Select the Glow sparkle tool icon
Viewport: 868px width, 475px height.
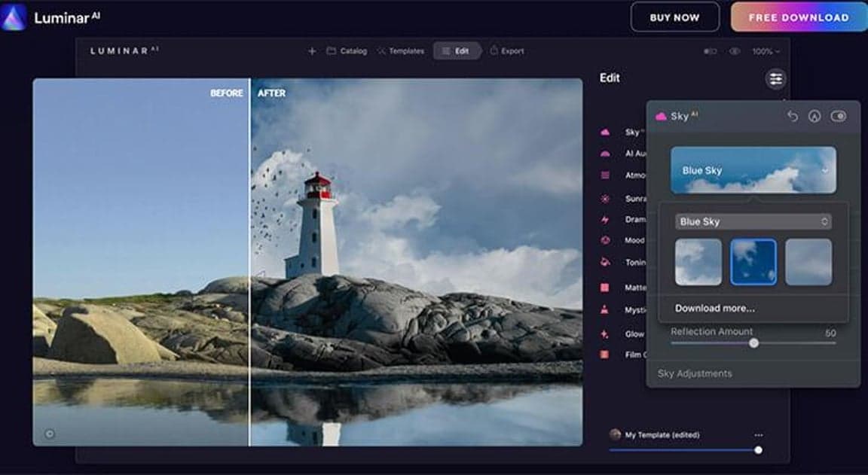point(605,333)
